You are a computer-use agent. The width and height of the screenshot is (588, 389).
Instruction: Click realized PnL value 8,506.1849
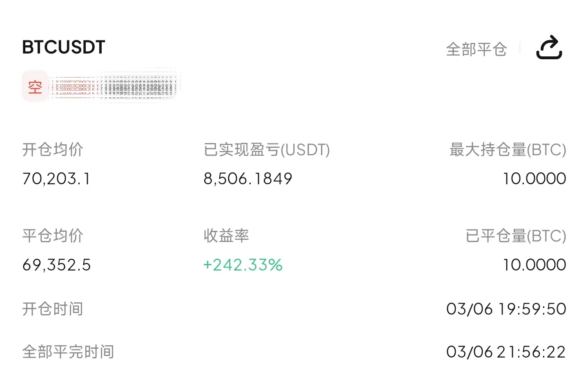(x=248, y=179)
